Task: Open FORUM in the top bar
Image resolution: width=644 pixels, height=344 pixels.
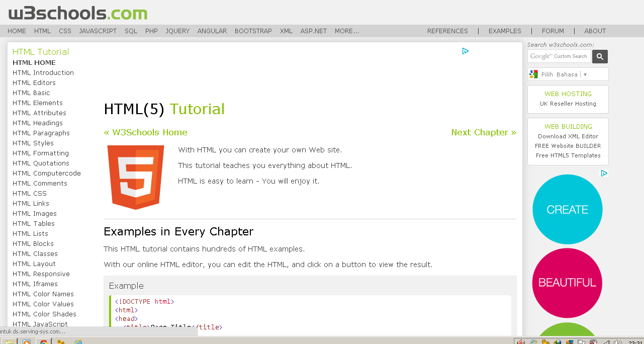Action: point(553,31)
